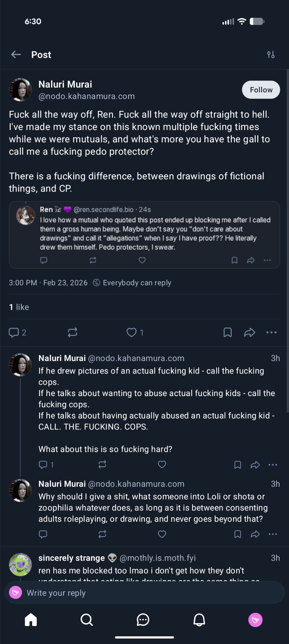The image size is (289, 644).
Task: Open main post more options menu
Action: [271, 332]
